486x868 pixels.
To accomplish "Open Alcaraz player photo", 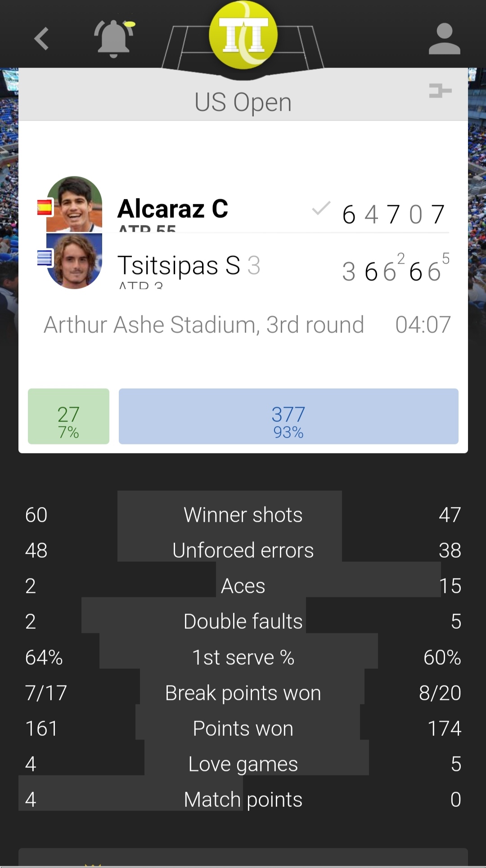I will click(74, 204).
